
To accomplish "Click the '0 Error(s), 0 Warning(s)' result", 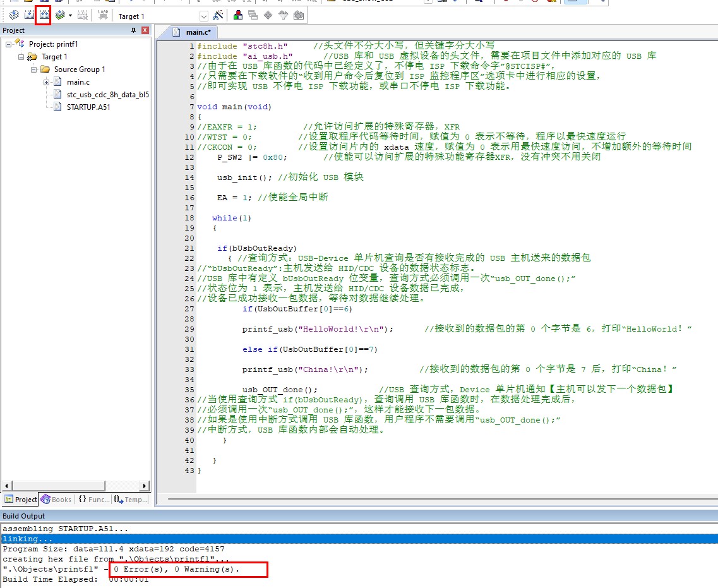I will coord(176,569).
